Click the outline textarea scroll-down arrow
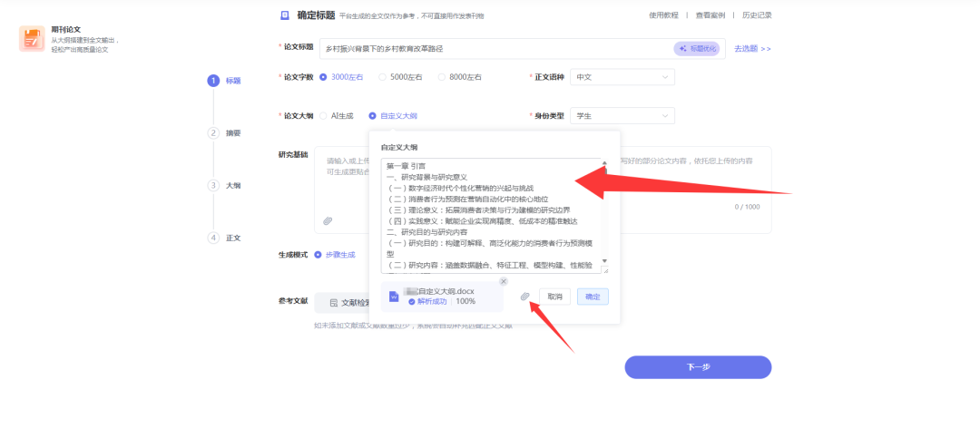Viewport: 980px width, 448px height. pos(604,261)
